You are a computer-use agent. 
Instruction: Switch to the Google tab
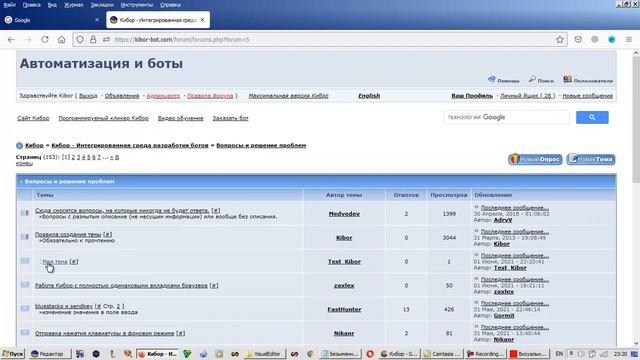[x=51, y=20]
